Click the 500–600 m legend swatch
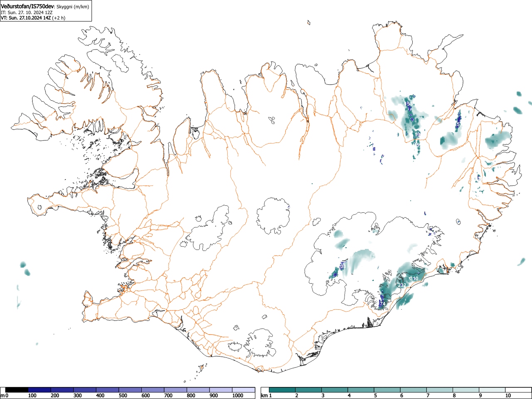 click(130, 390)
